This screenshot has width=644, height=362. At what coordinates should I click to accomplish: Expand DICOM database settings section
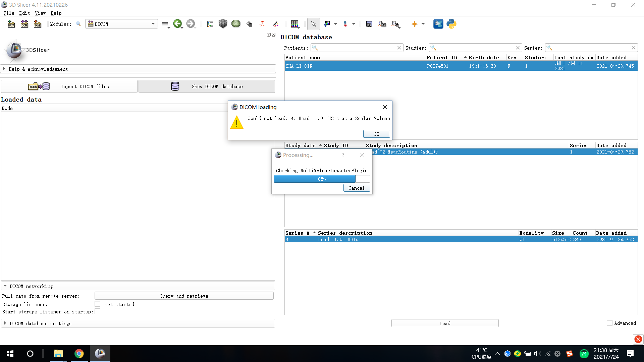pos(138,323)
